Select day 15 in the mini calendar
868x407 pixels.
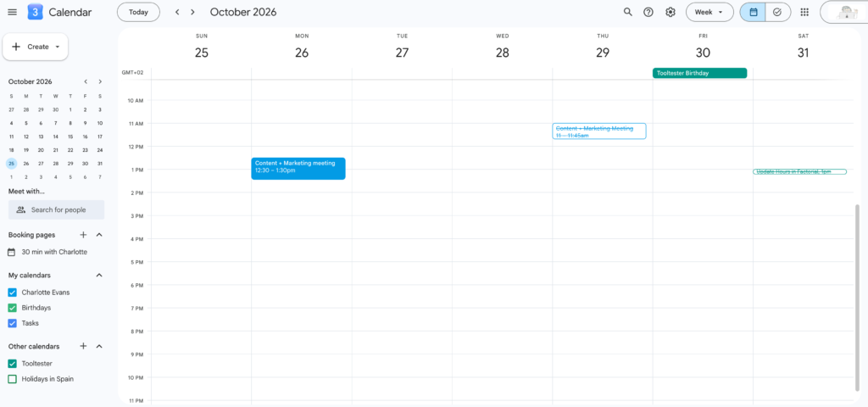(70, 137)
